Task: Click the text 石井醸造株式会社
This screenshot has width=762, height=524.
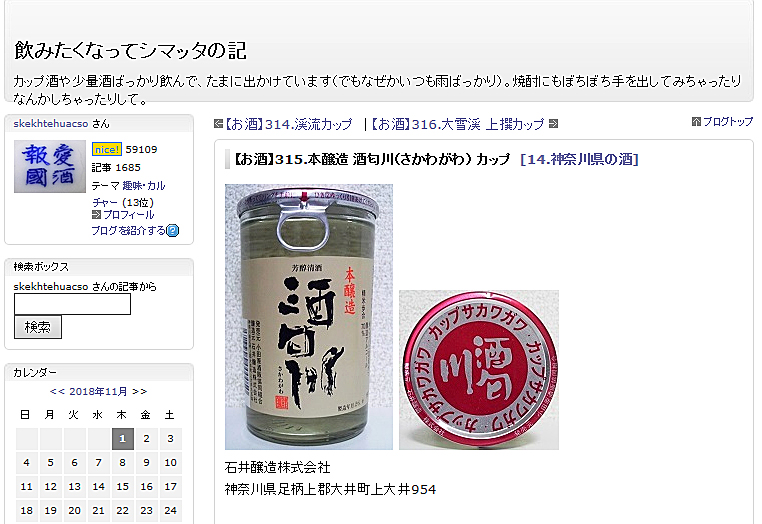Action: (x=277, y=468)
